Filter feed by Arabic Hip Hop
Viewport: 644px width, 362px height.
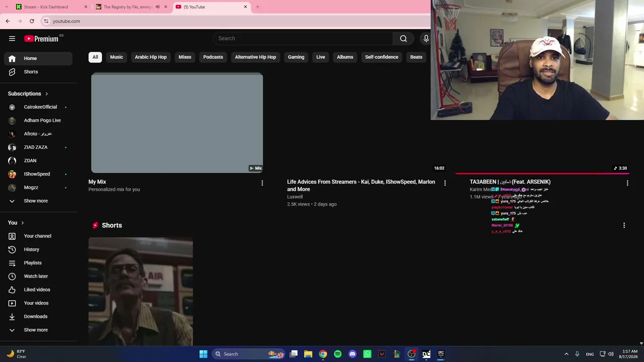pos(150,57)
